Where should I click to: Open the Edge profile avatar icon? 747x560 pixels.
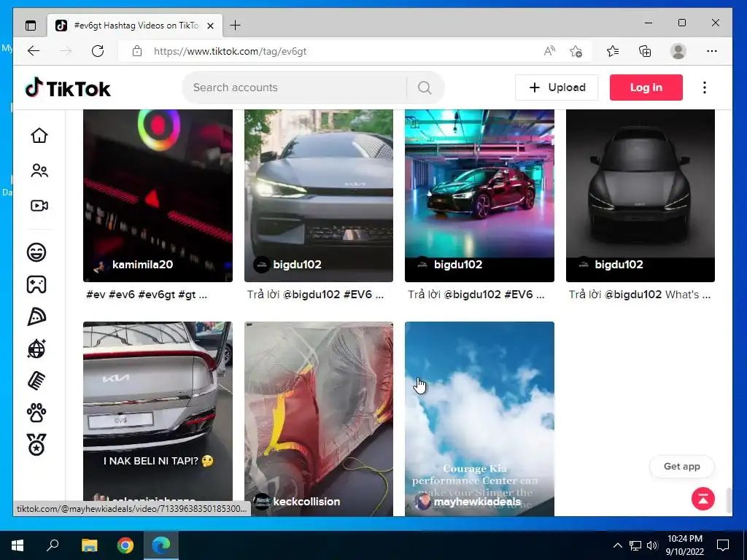[x=678, y=51]
